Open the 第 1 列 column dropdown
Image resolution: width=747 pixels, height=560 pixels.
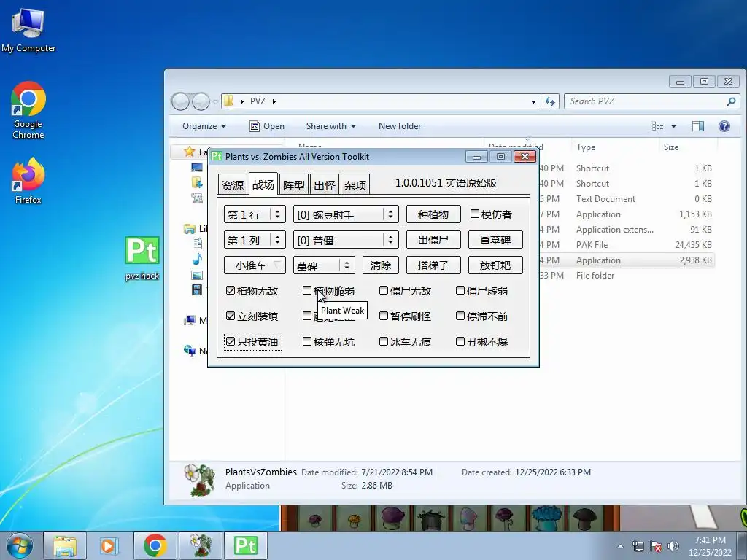pyautogui.click(x=255, y=239)
